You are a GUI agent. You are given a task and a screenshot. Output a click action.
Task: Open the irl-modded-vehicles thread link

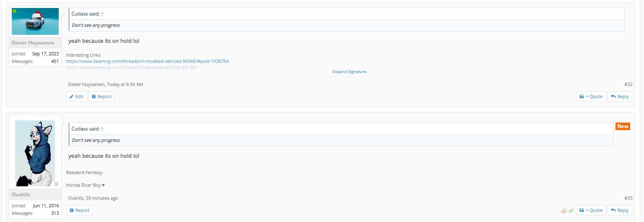tap(148, 61)
